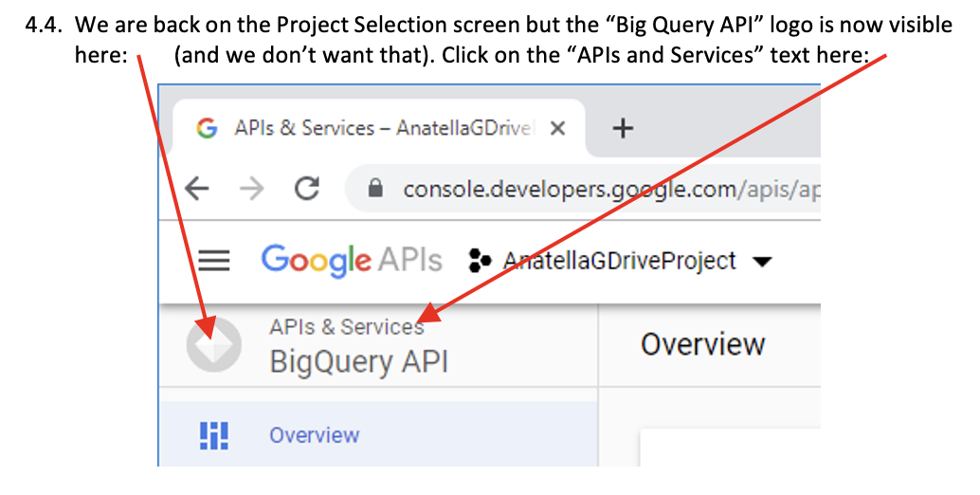Open the hamburger navigation menu
The image size is (980, 495).
click(x=213, y=261)
